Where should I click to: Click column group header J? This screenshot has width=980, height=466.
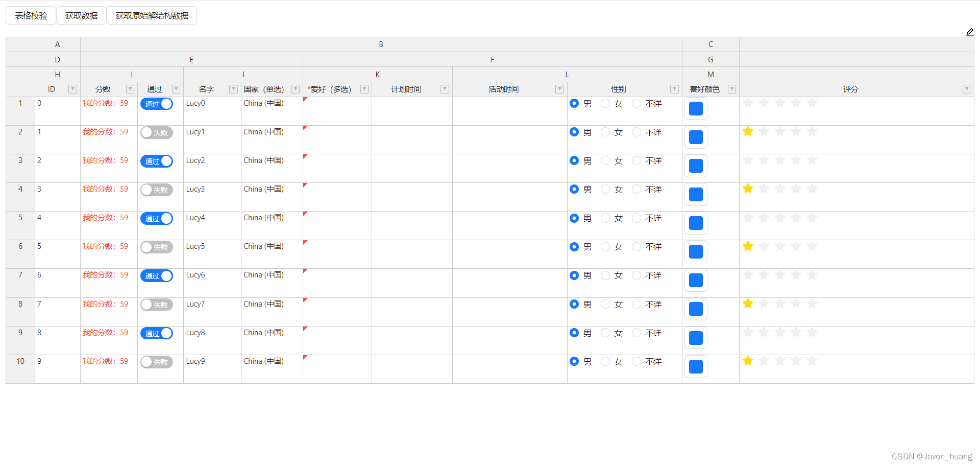pyautogui.click(x=243, y=75)
